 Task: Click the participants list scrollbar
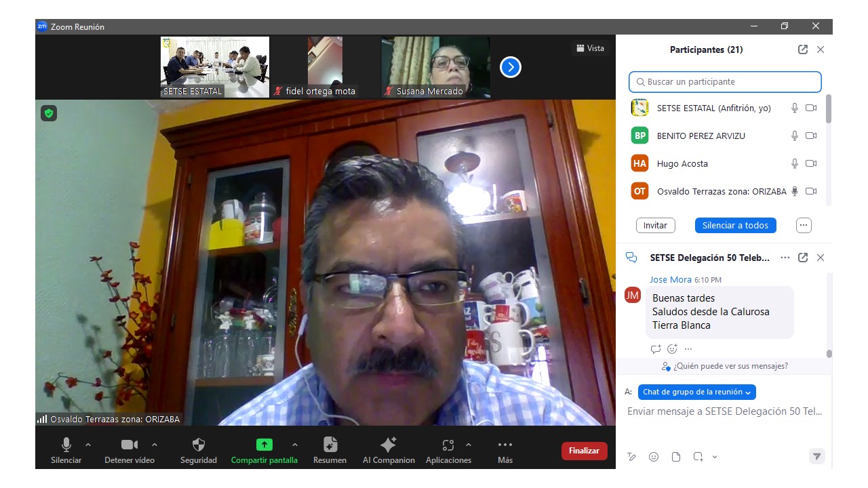829,110
